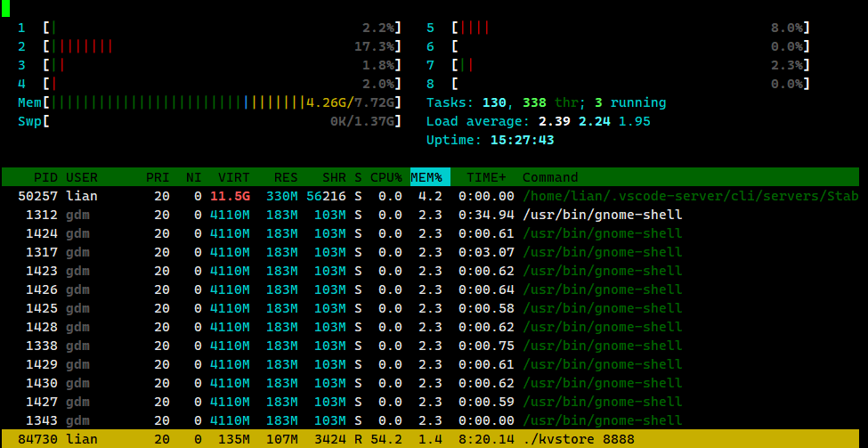Click the Mem usage meter bar
This screenshot has width=868, height=448.
click(x=209, y=102)
